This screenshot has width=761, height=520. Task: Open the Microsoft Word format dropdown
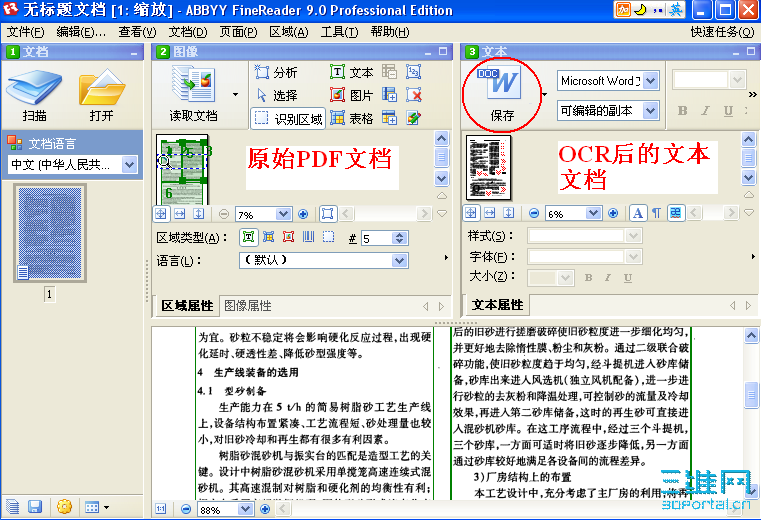point(650,81)
